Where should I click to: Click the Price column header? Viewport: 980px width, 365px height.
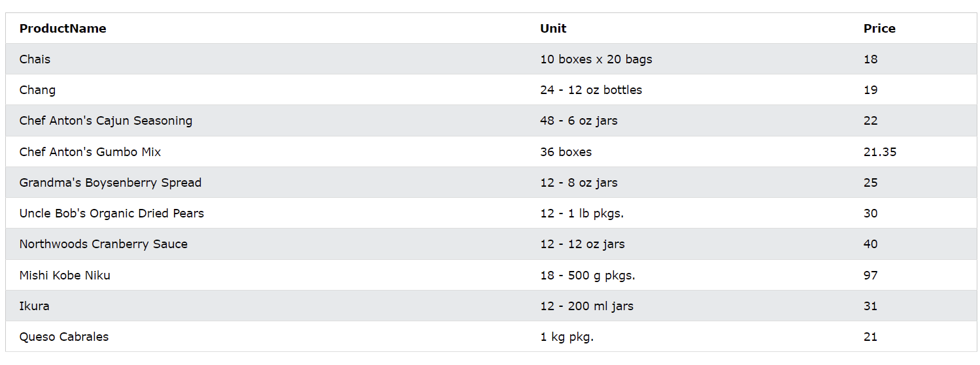coord(879,29)
